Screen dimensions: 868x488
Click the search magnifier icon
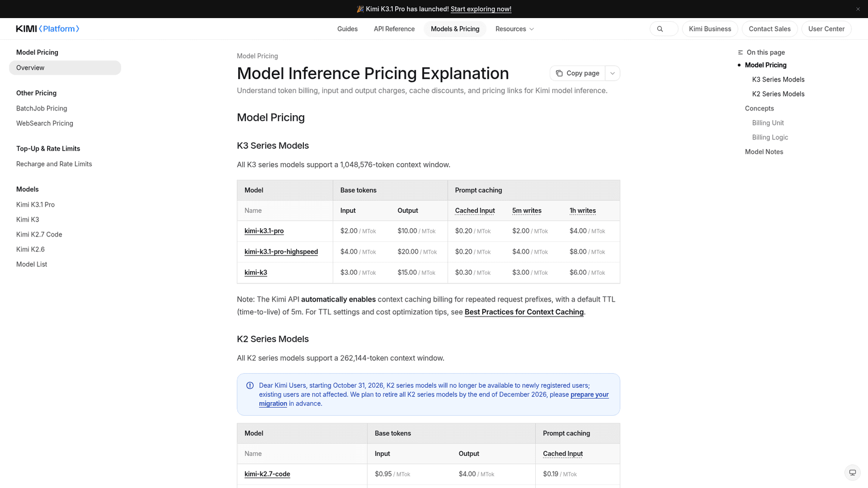[660, 29]
